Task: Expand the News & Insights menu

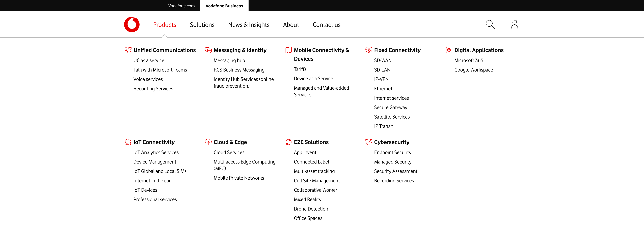Action: pos(249,25)
